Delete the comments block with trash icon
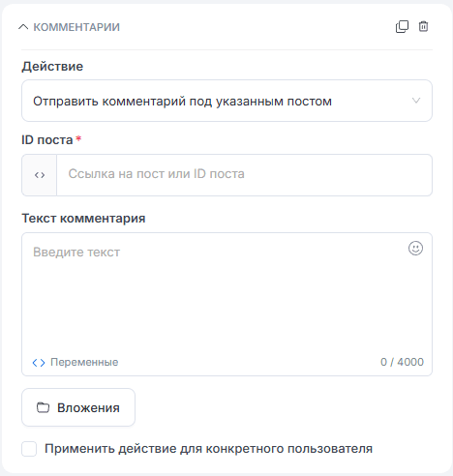 click(x=423, y=26)
